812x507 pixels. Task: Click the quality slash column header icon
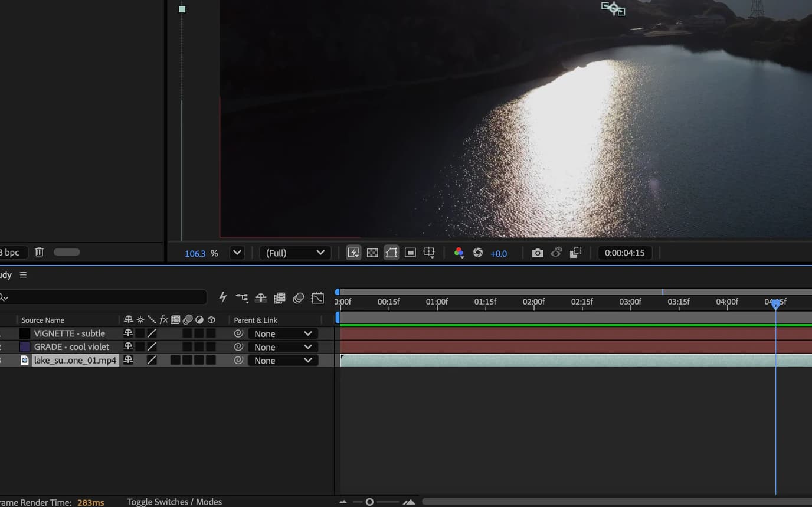pos(152,320)
